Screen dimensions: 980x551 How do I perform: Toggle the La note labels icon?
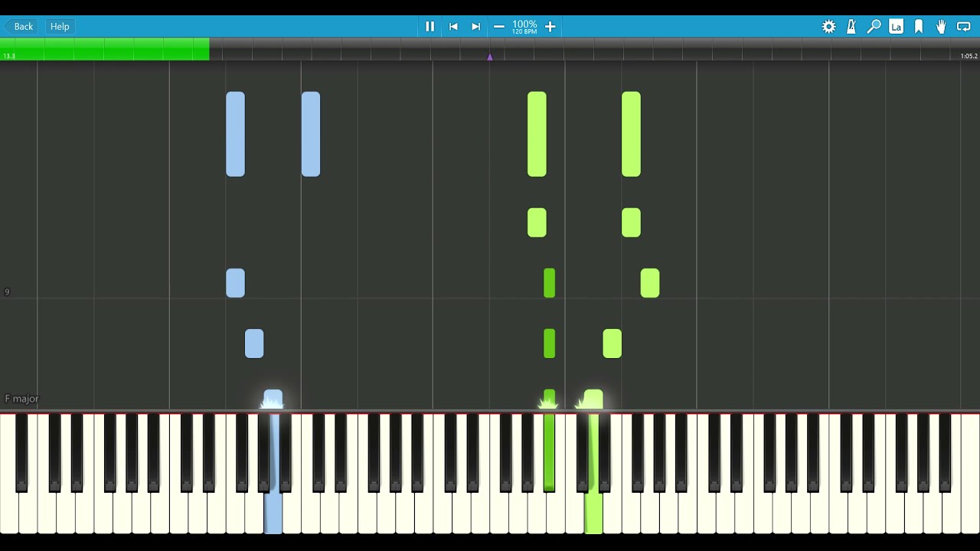[896, 27]
